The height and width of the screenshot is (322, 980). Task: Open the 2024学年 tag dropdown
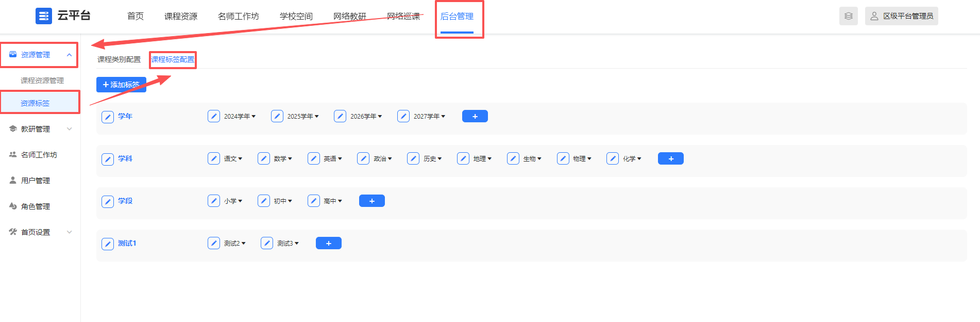point(254,117)
